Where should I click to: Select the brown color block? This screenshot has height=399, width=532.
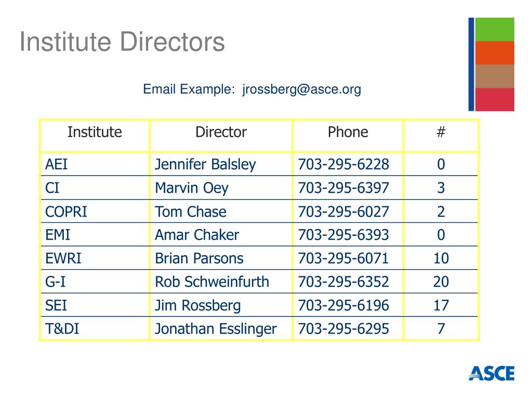495,76
